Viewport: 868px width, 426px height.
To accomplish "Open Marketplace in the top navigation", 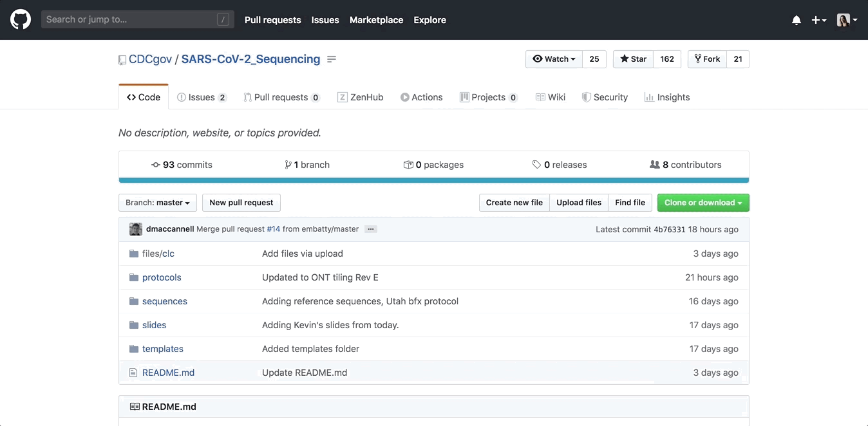I will click(377, 20).
